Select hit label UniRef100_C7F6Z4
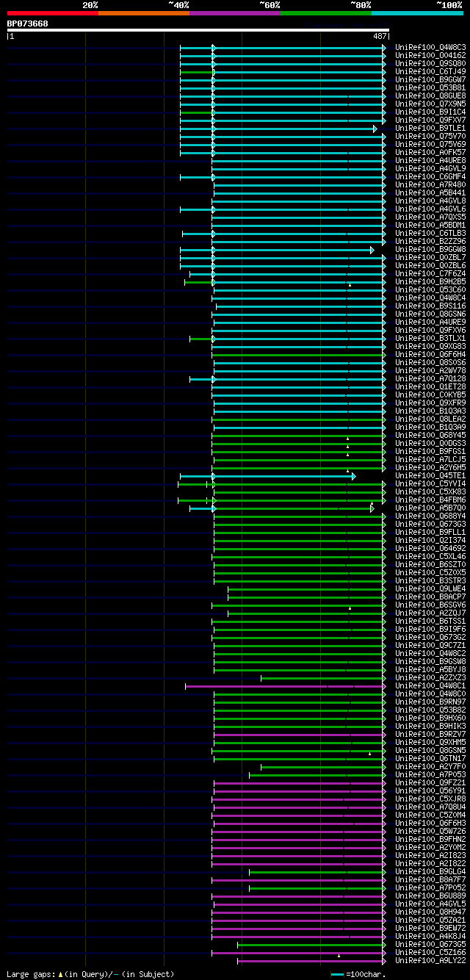 (x=430, y=273)
